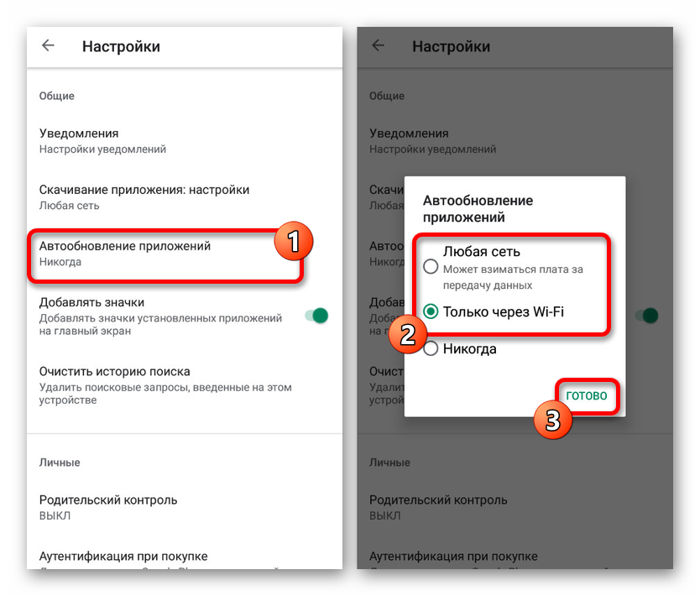Tap the back arrow in left Настройки screen
Screen dimensions: 700x596
48,45
